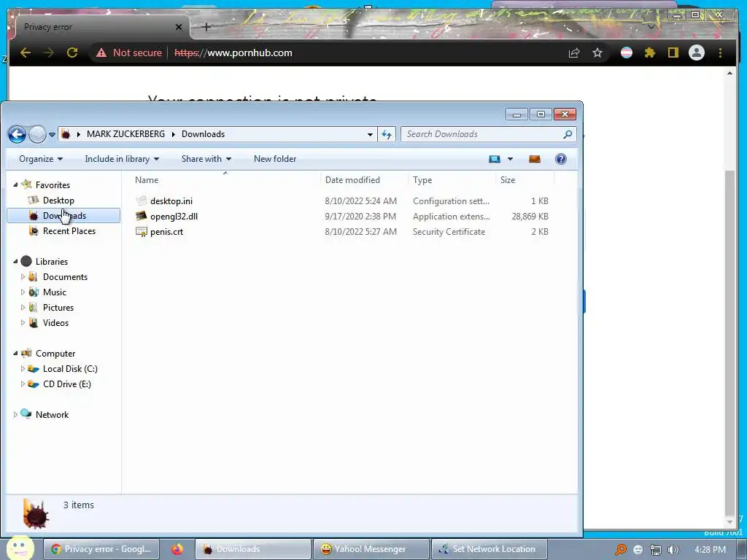Click the opengl32.dll file icon
Image resolution: width=747 pixels, height=560 pixels.
click(141, 216)
